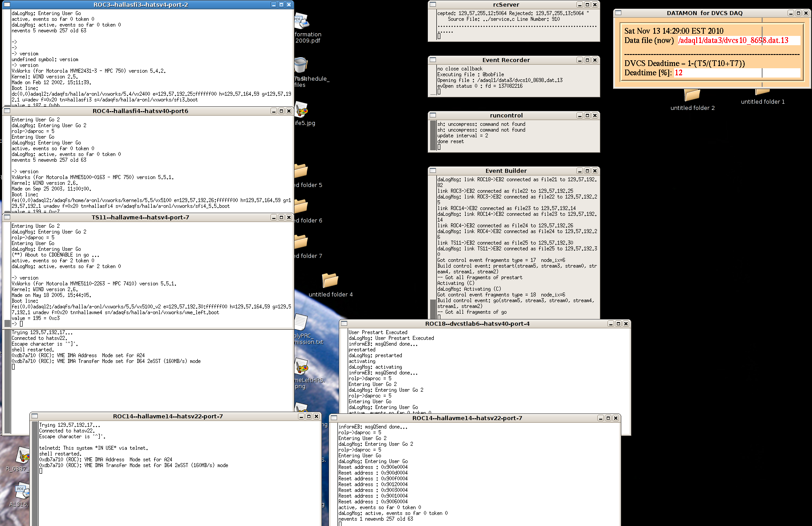Close the ROC14 window listing Reset addresses
The height and width of the screenshot is (526, 812).
(x=616, y=418)
